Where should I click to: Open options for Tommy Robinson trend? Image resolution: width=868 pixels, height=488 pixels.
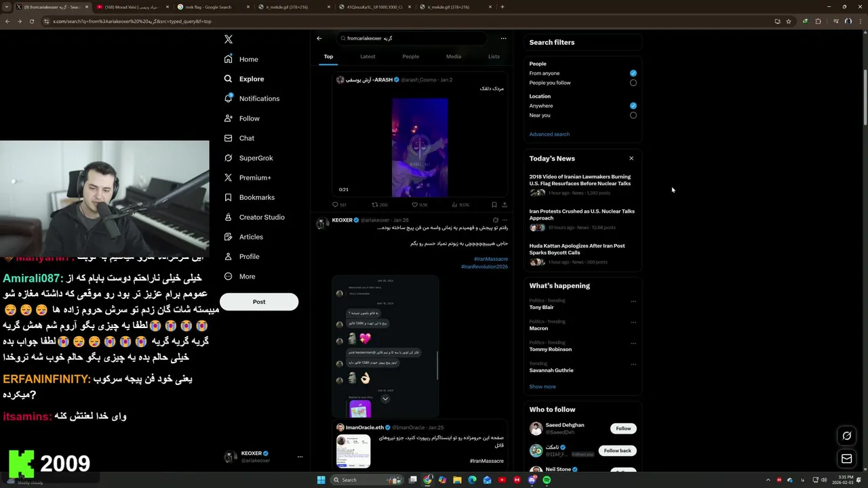(x=633, y=344)
